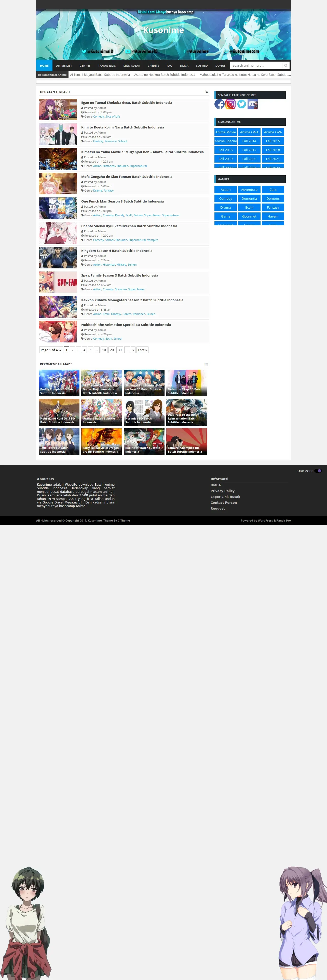Image resolution: width=327 pixels, height=980 pixels.
Task: Open the TAHUN RILIS menu
Action: 107,65
